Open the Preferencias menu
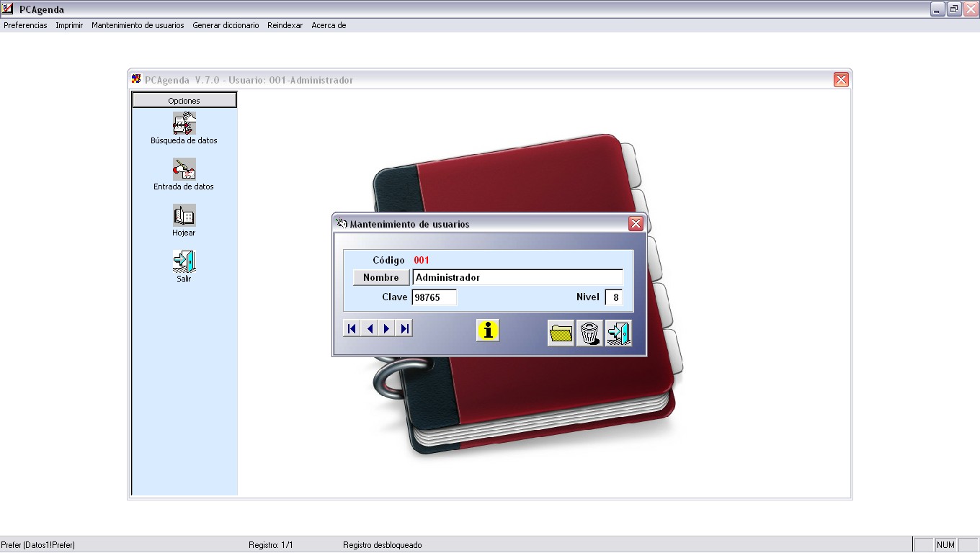Screen dimensions: 980x553 (25, 25)
